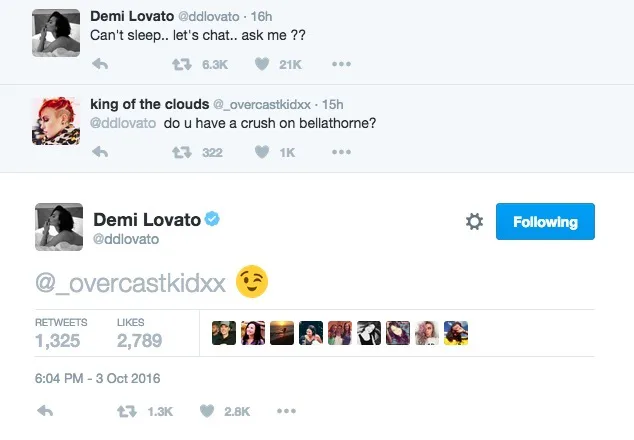Image resolution: width=634 pixels, height=440 pixels.
Task: Like the "Can't sleep" tweet with 21K likes
Action: pos(264,65)
